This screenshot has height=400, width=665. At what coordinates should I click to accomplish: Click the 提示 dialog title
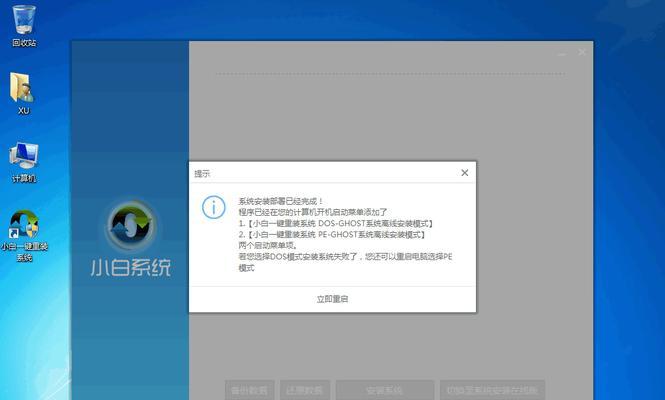(x=202, y=173)
